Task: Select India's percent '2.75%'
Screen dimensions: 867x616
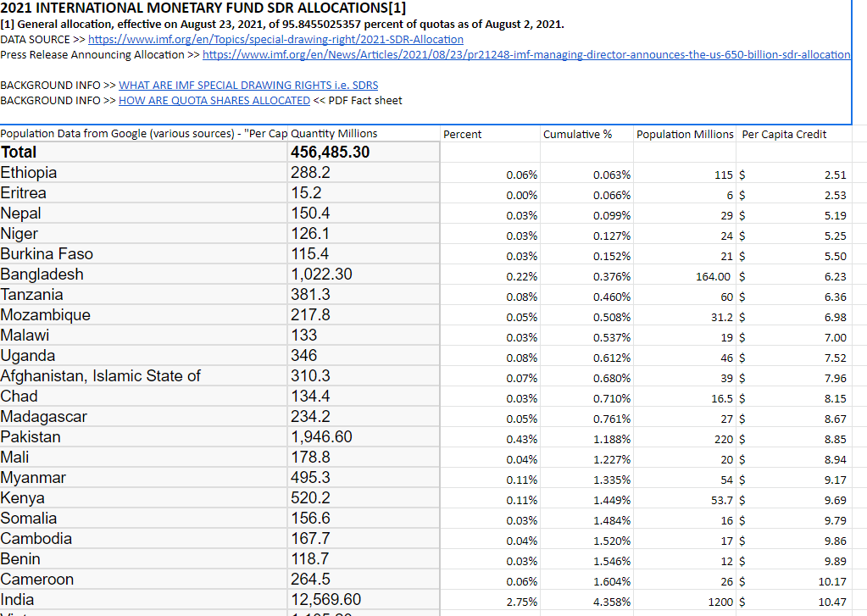Action: click(490, 602)
